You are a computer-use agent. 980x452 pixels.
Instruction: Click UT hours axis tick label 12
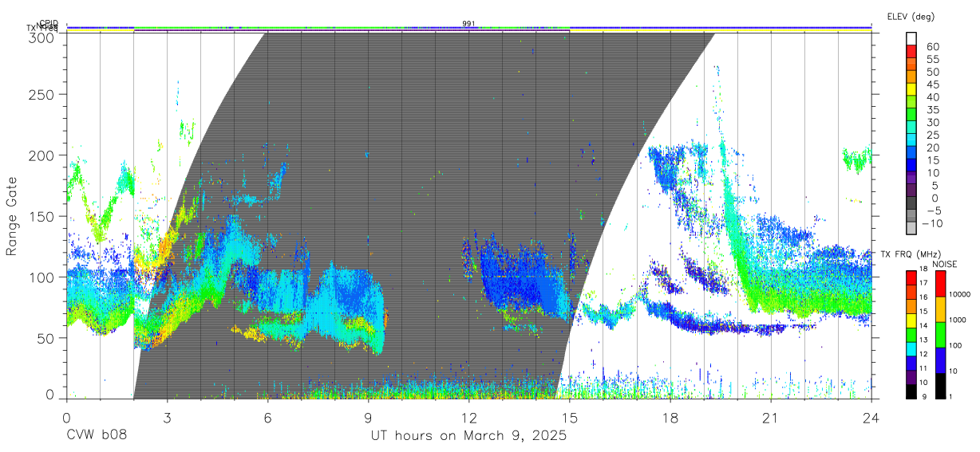pyautogui.click(x=468, y=417)
